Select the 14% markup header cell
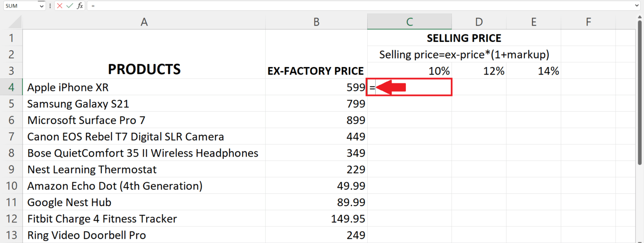644x243 pixels. pyautogui.click(x=534, y=71)
